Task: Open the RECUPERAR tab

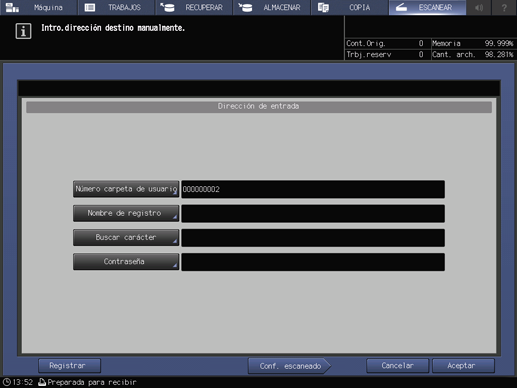Action: [x=194, y=7]
